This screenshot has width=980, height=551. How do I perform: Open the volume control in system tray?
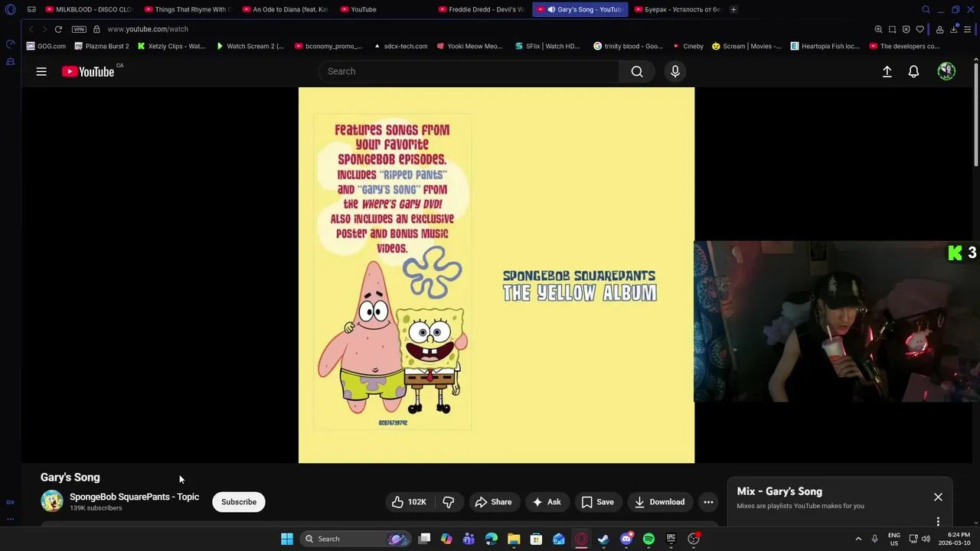point(926,539)
